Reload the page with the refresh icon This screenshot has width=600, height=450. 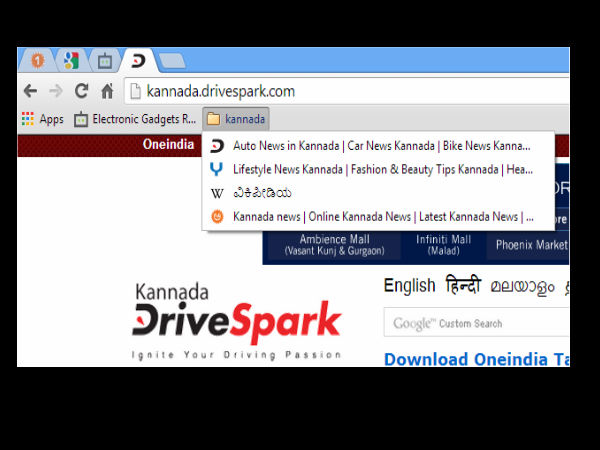(82, 91)
